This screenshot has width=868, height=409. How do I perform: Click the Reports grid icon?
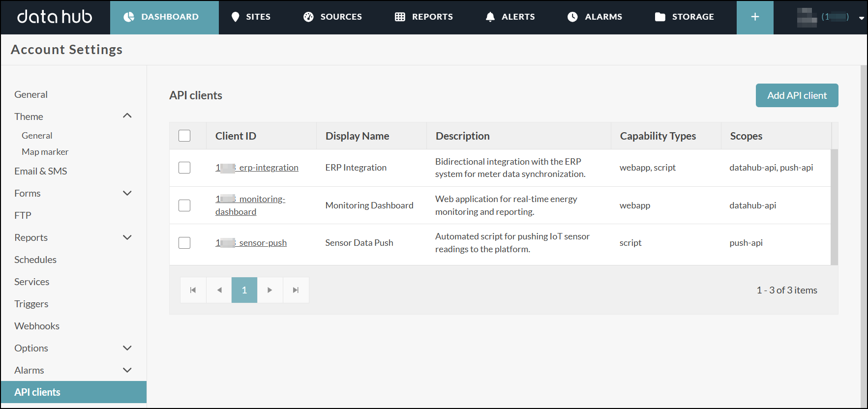point(400,17)
